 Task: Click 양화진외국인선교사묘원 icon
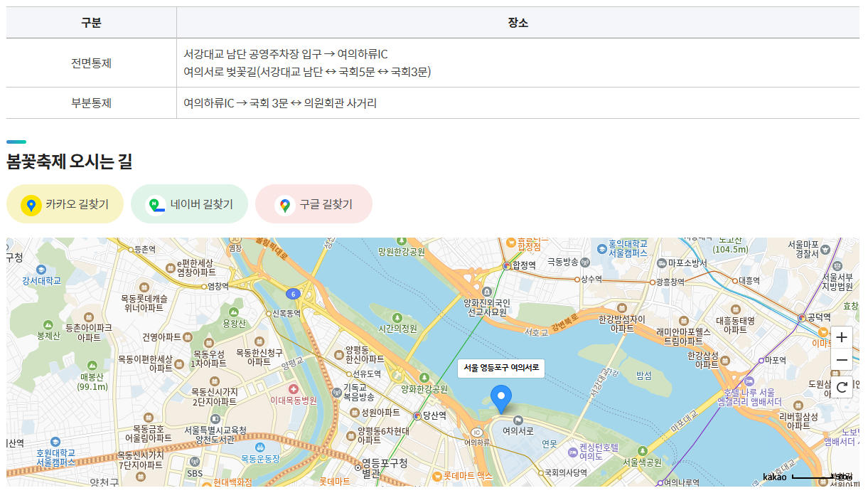[x=487, y=292]
